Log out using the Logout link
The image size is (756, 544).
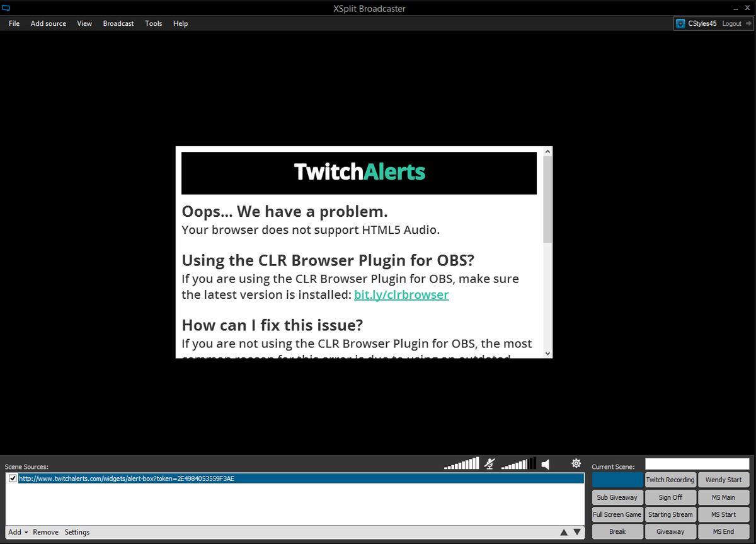click(x=731, y=23)
